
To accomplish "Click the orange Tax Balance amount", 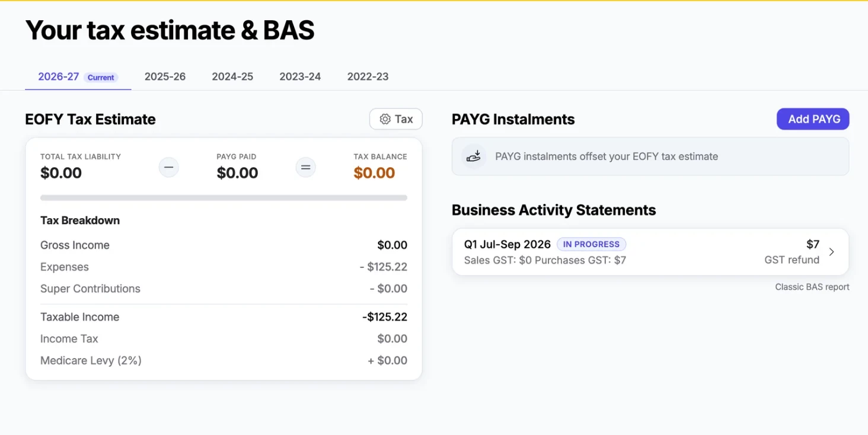I will [374, 173].
